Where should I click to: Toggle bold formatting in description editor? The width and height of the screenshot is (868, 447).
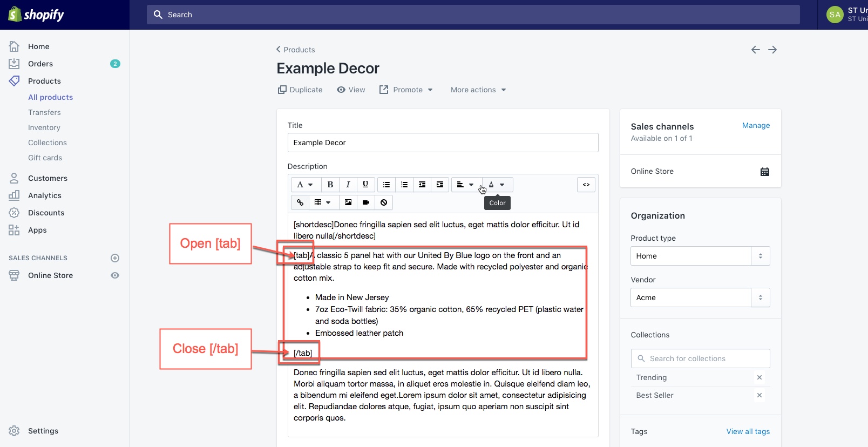point(330,185)
